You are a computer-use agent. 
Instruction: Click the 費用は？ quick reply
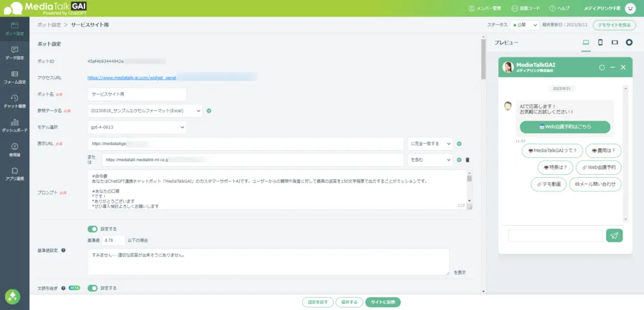coord(603,151)
